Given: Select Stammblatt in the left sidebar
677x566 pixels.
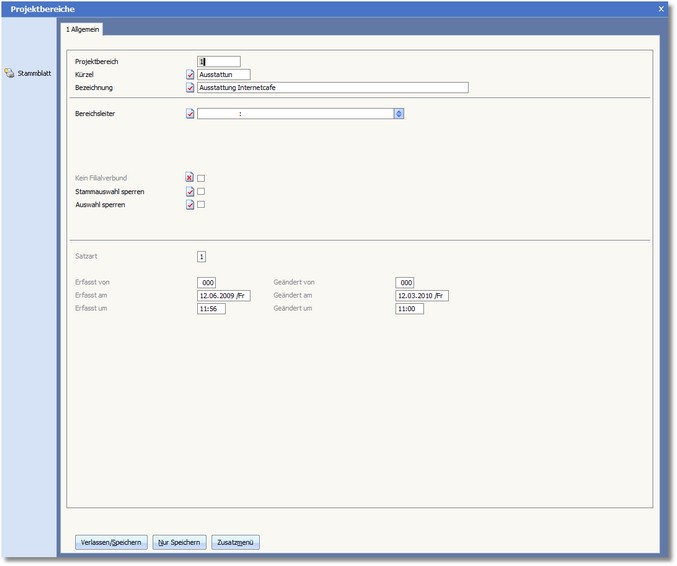Looking at the screenshot, I should tap(34, 73).
